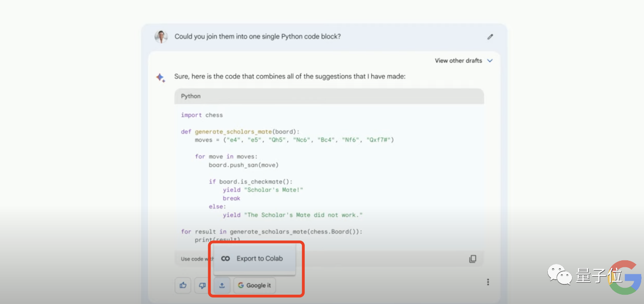This screenshot has width=644, height=304.
Task: Open the View other drafts label
Action: pyautogui.click(x=458, y=60)
